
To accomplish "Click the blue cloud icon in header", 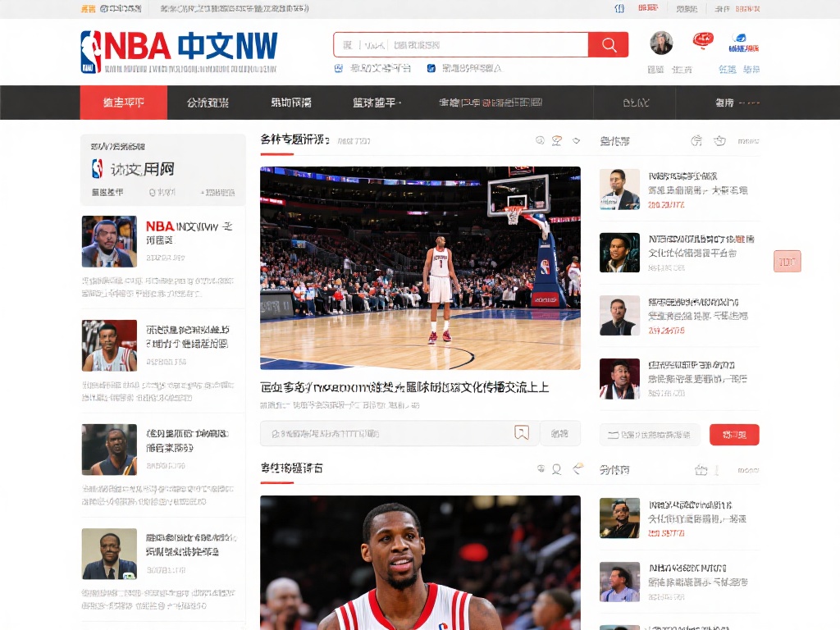I will pyautogui.click(x=740, y=39).
